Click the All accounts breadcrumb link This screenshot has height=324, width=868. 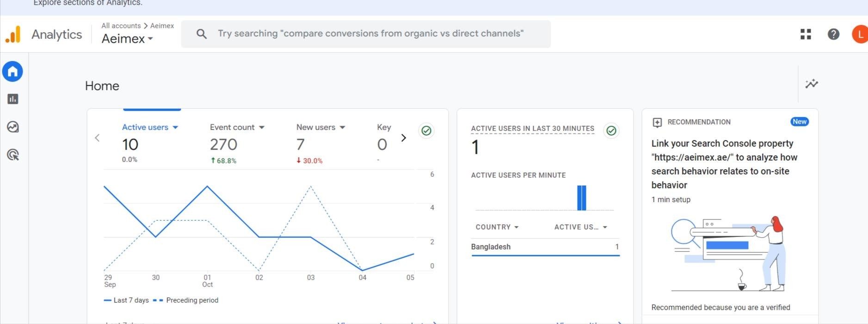pyautogui.click(x=121, y=26)
